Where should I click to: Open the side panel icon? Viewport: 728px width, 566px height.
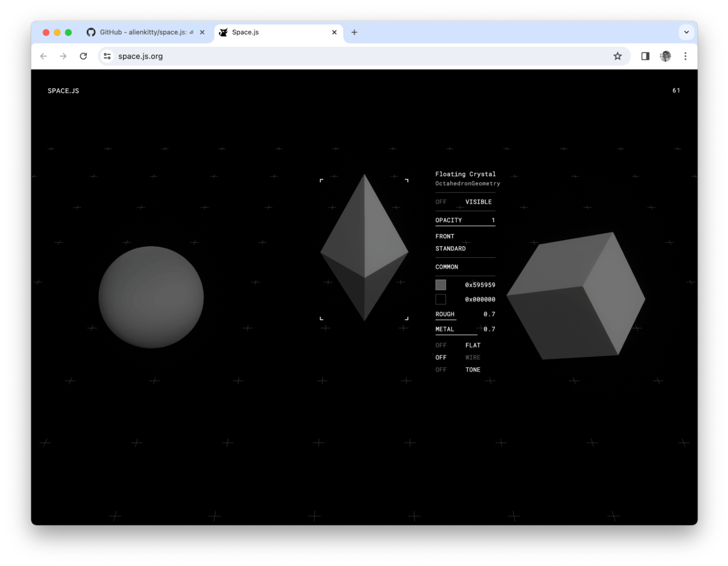[x=645, y=56]
